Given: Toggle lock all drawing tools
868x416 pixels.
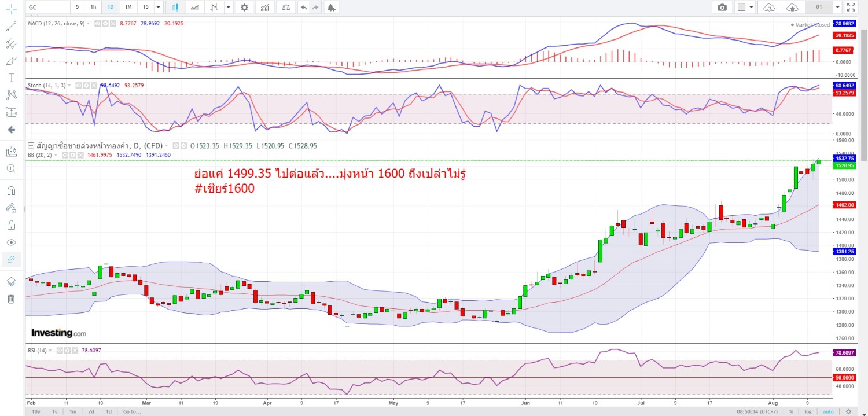Looking at the screenshot, I should coord(11,225).
